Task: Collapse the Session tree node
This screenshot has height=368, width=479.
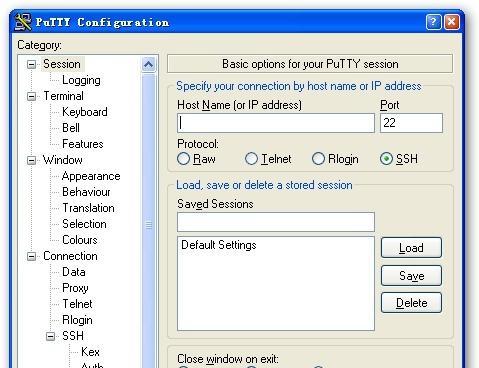Action: click(x=31, y=64)
